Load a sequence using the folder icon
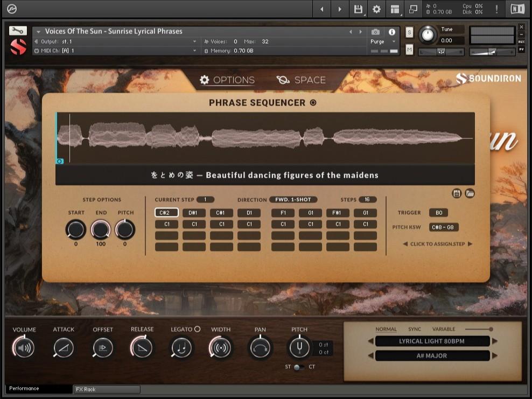Viewport: 532px width, 399px height. (x=468, y=193)
